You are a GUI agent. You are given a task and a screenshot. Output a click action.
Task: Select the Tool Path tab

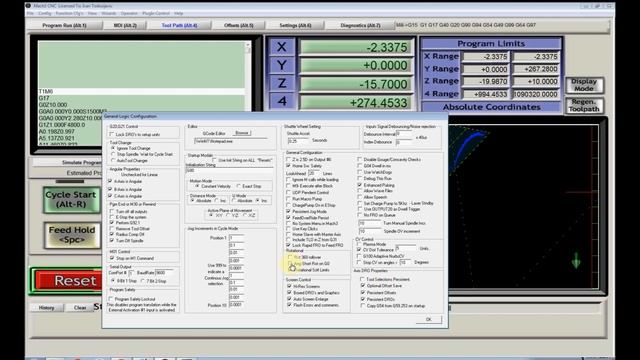tap(179, 25)
